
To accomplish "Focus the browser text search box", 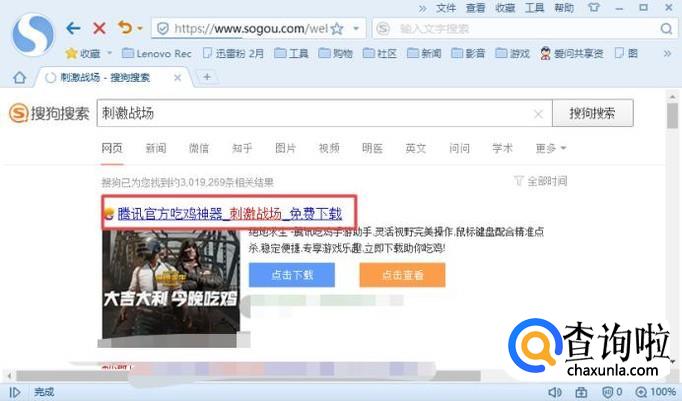I will 524,29.
